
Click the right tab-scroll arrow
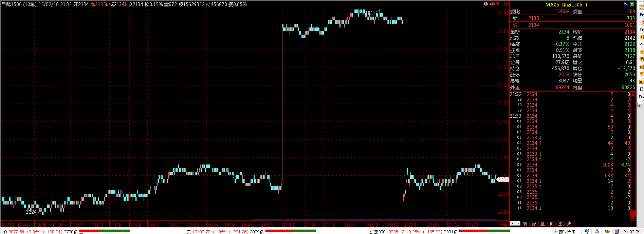pyautogui.click(x=518, y=223)
